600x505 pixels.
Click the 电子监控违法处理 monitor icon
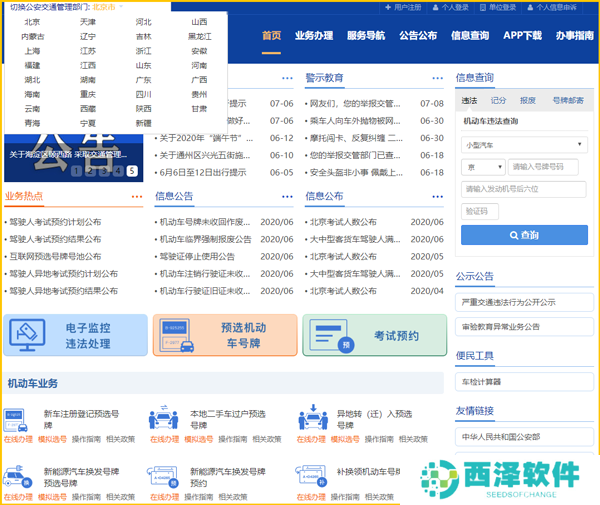click(27, 335)
